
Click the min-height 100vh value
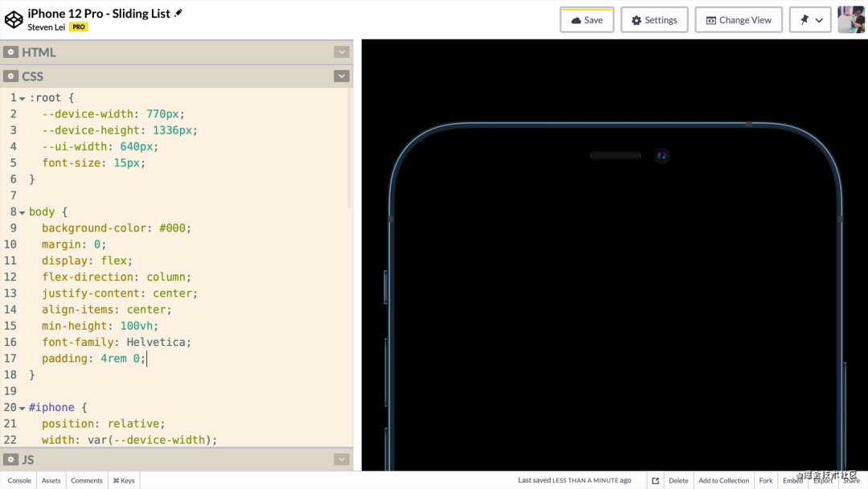pos(136,326)
